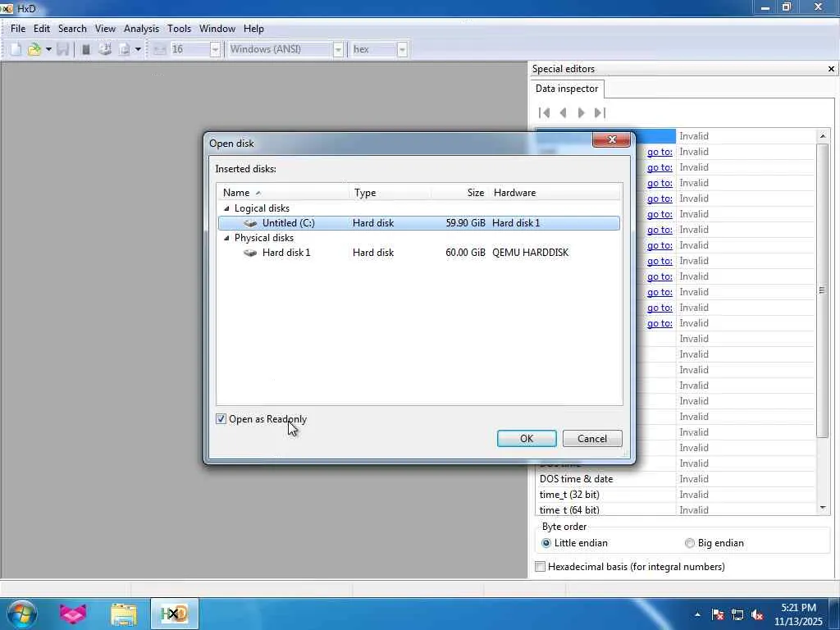Go to next byte in Data inspector
This screenshot has width=840, height=630.
(x=582, y=112)
